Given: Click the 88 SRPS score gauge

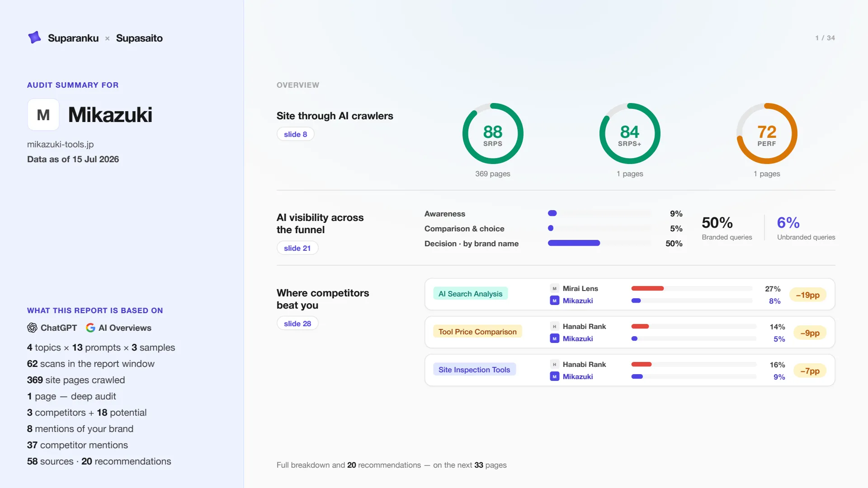Looking at the screenshot, I should tap(493, 134).
